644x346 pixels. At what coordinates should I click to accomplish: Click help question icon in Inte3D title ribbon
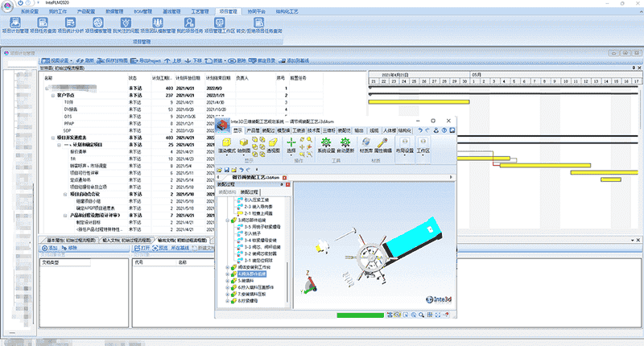(x=444, y=130)
